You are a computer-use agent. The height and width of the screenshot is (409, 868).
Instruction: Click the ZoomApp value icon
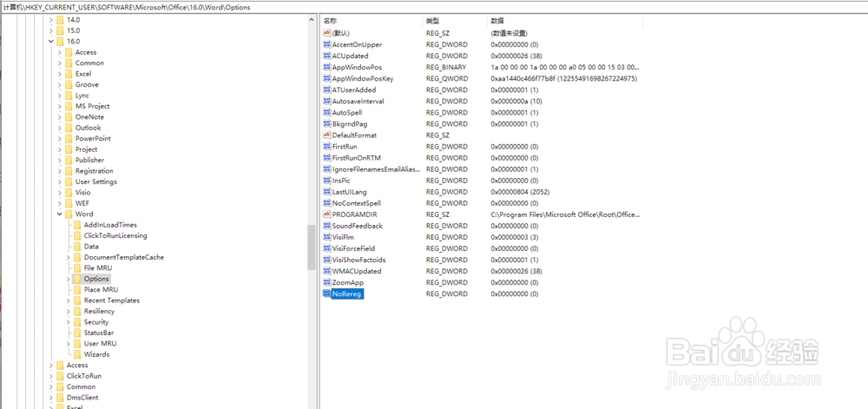326,282
